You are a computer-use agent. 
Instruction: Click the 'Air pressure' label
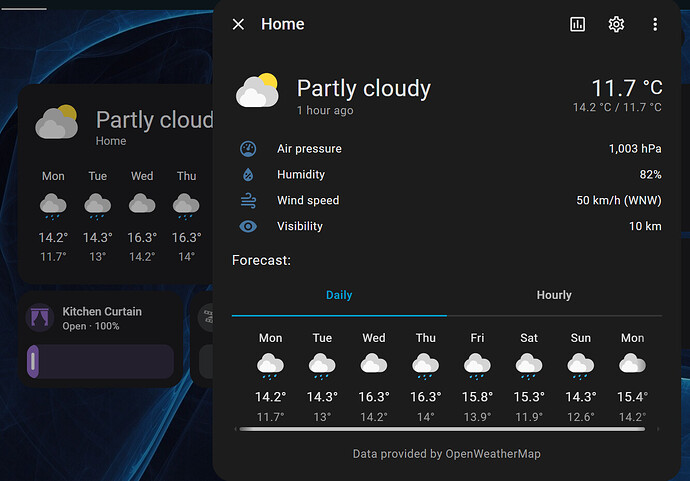pos(309,149)
